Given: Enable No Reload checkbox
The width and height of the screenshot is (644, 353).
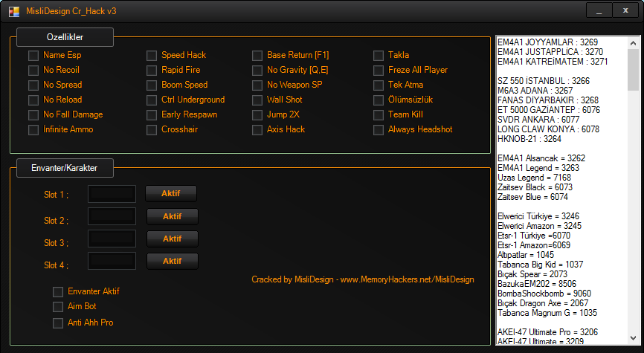Looking at the screenshot, I should pos(33,100).
